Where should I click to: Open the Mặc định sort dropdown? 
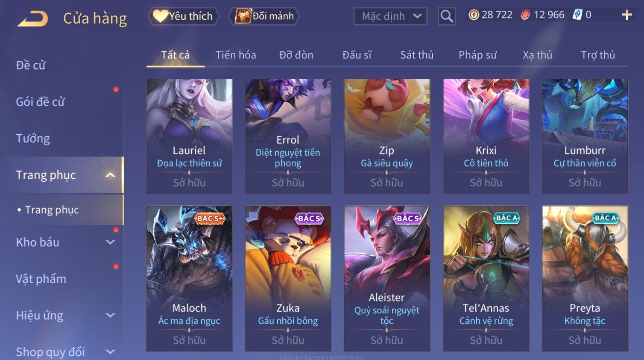click(390, 16)
